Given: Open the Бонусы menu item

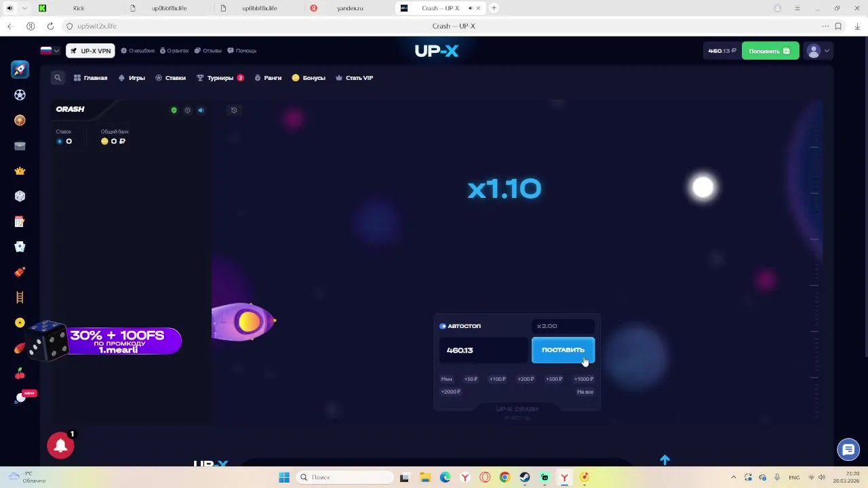Looking at the screenshot, I should (309, 78).
